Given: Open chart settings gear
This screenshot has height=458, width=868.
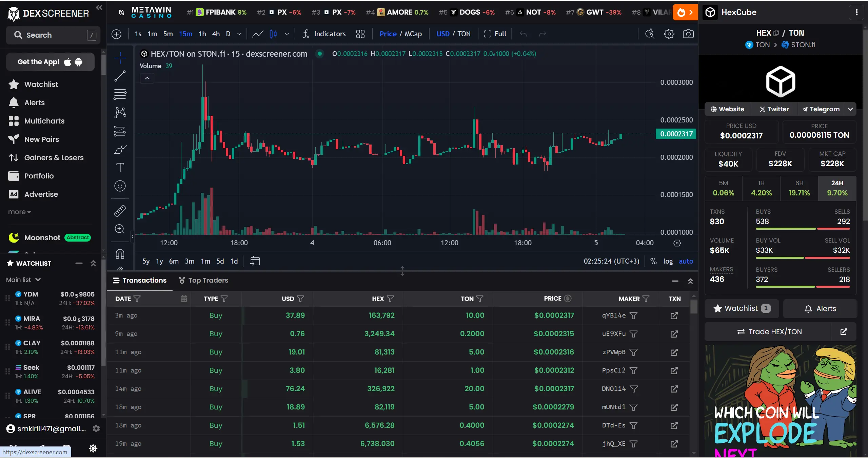Looking at the screenshot, I should point(669,34).
